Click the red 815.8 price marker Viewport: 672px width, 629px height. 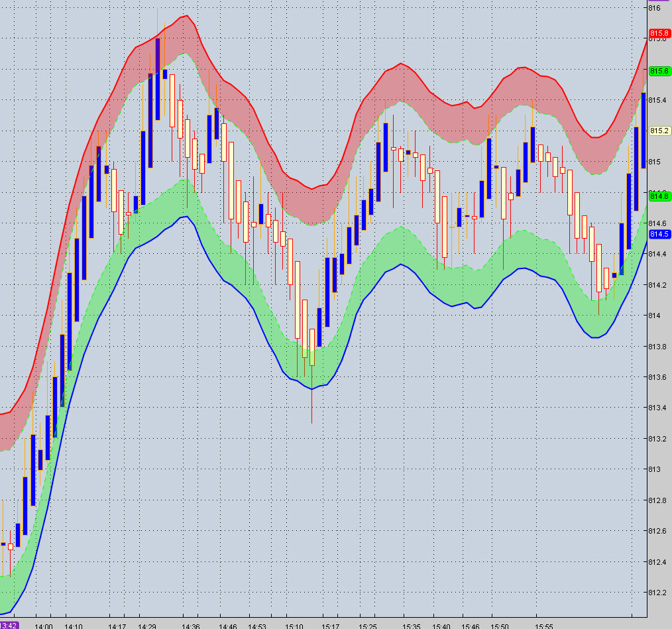(x=659, y=33)
